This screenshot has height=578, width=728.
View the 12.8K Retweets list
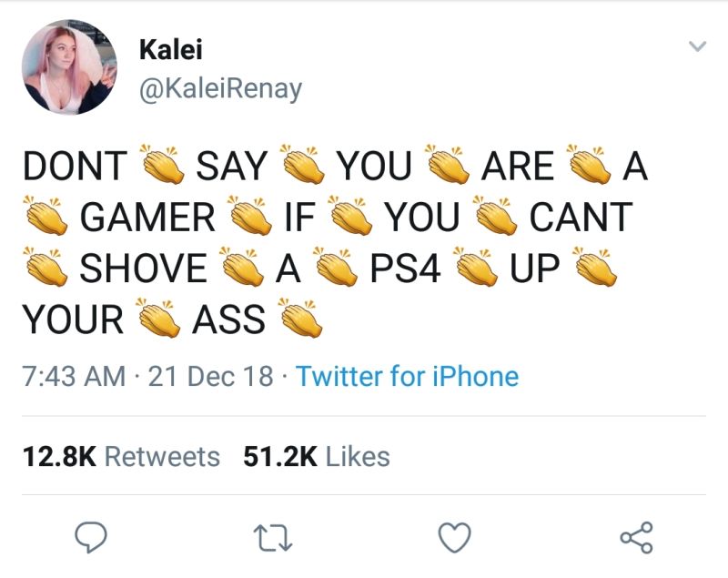121,456
